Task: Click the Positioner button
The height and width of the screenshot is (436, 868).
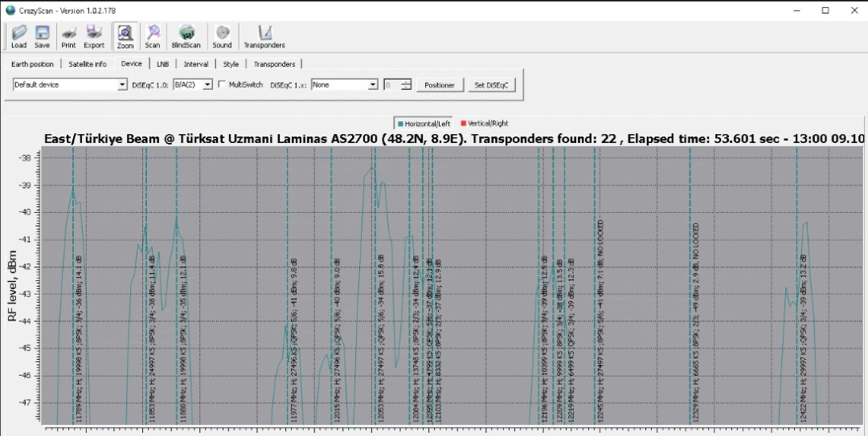Action: click(x=440, y=85)
